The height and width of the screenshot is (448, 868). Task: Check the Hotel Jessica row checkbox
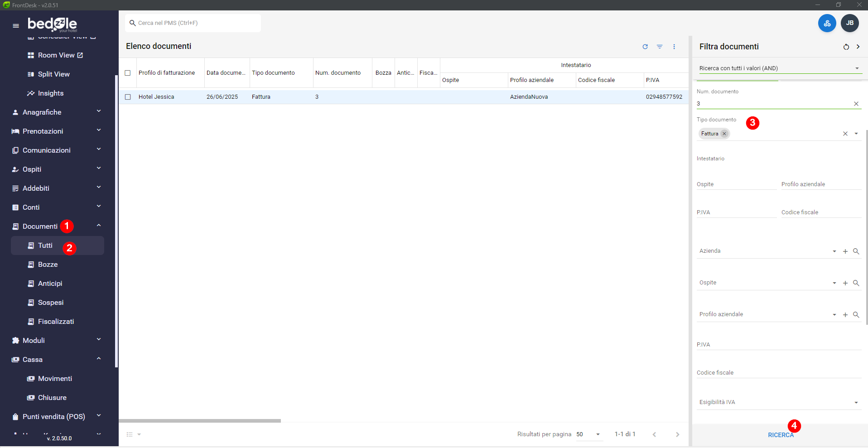point(128,97)
